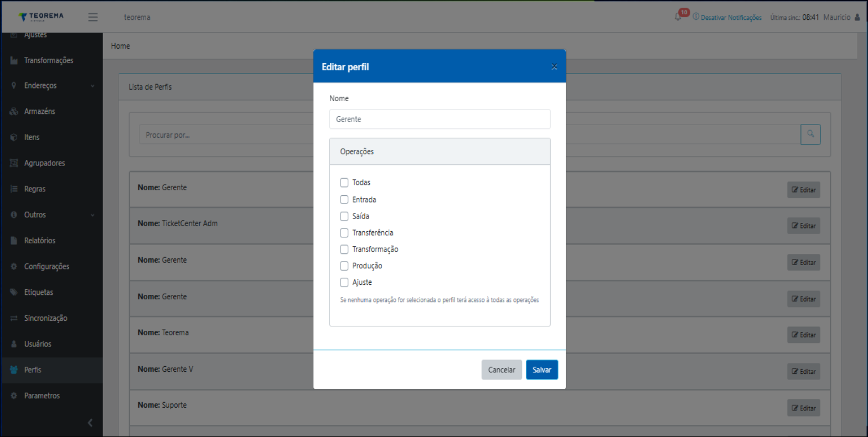This screenshot has height=437, width=868.
Task: Click the Home breadcrumb
Action: point(121,46)
